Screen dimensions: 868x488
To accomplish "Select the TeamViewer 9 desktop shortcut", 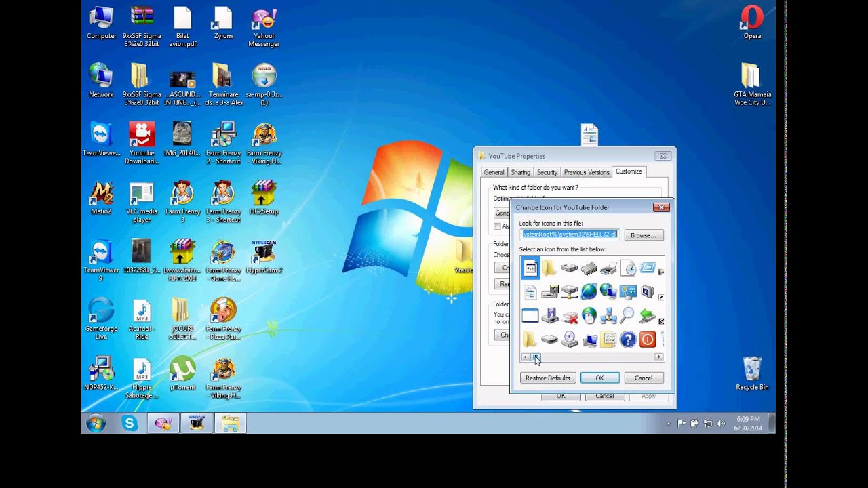I will click(x=101, y=260).
